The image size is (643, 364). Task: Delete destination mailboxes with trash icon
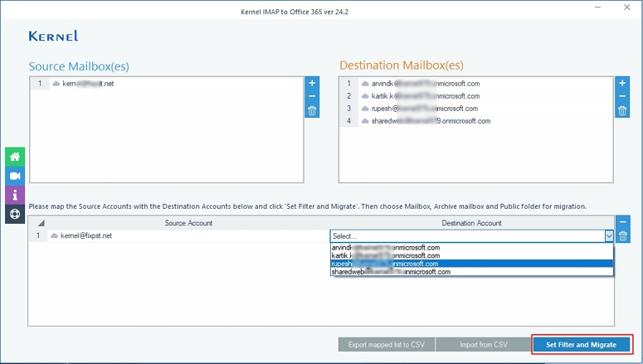(x=622, y=110)
